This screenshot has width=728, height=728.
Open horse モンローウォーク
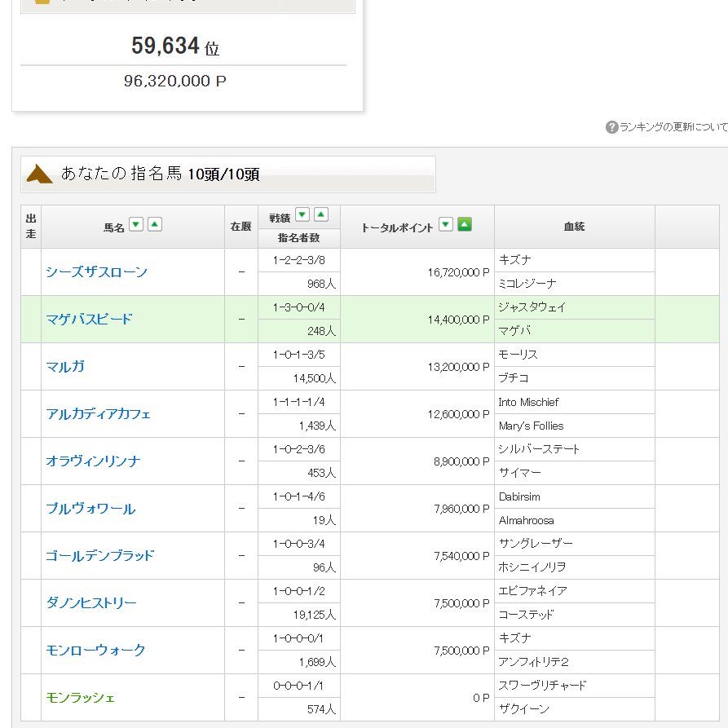point(95,651)
